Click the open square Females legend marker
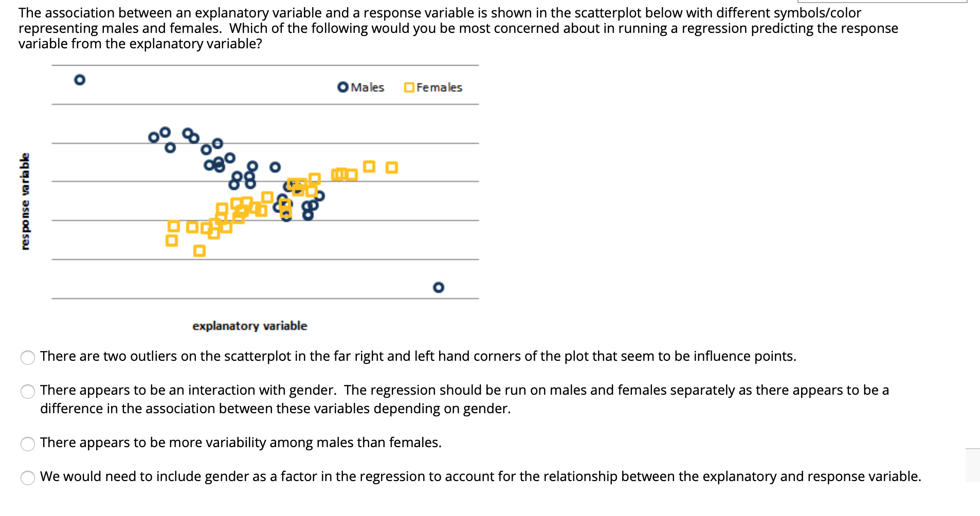Viewport: 980px width, 516px height. (409, 86)
